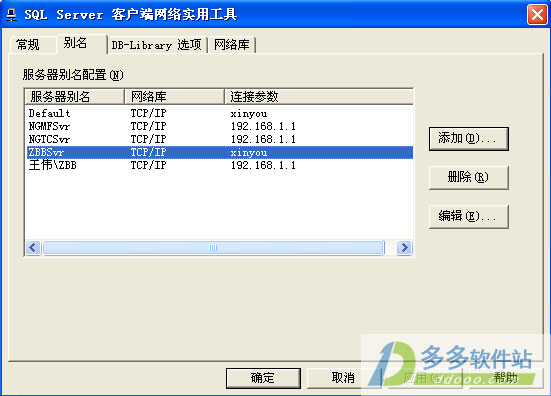The image size is (551, 396).
Task: Click the 网络库 column header
Action: (174, 97)
